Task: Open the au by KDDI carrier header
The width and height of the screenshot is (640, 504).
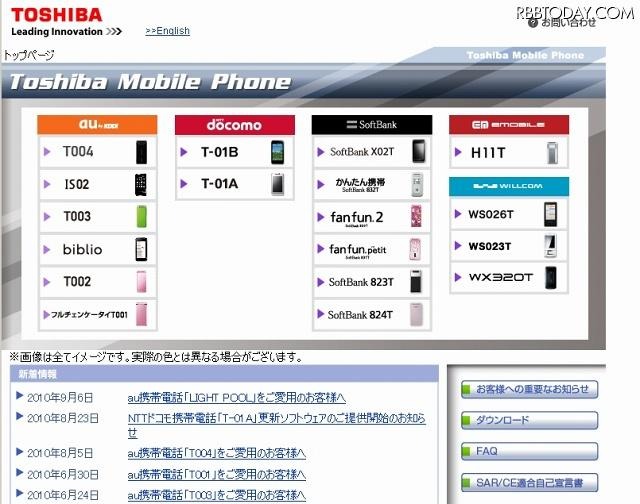Action: pos(97,124)
